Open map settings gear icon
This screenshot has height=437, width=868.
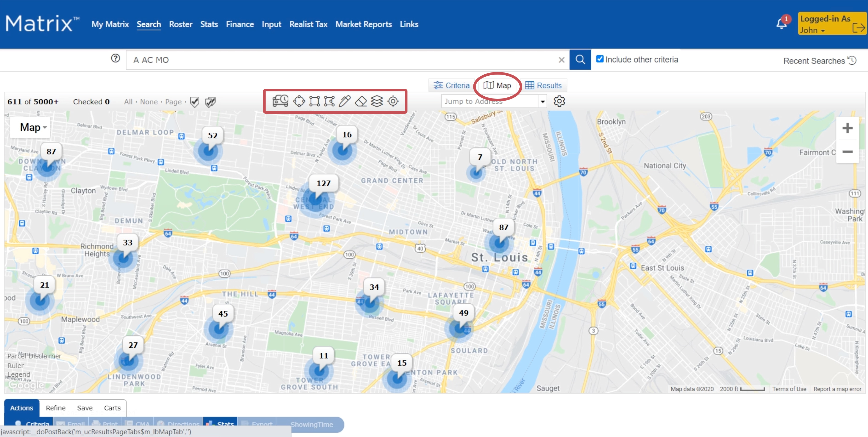click(x=559, y=101)
